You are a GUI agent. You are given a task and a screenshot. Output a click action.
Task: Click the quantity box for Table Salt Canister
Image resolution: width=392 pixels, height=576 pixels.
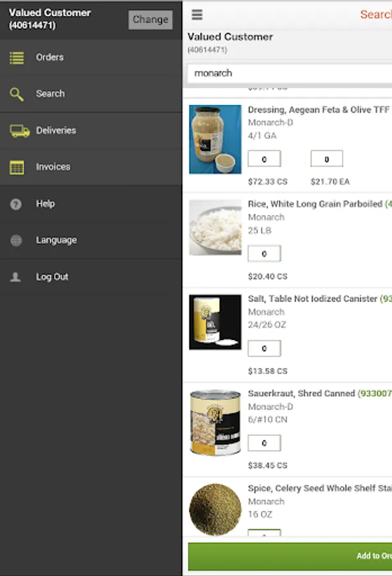pos(264,348)
